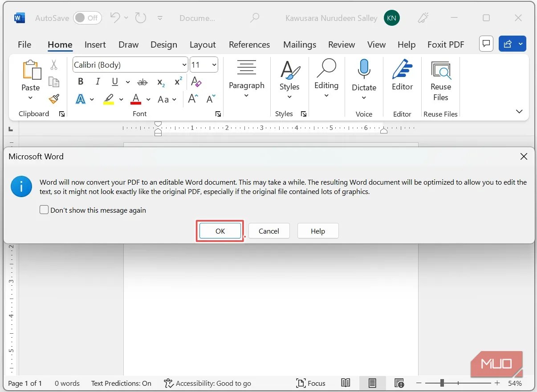Check Don't show this message again
Screen dimensions: 537x392
pos(44,209)
